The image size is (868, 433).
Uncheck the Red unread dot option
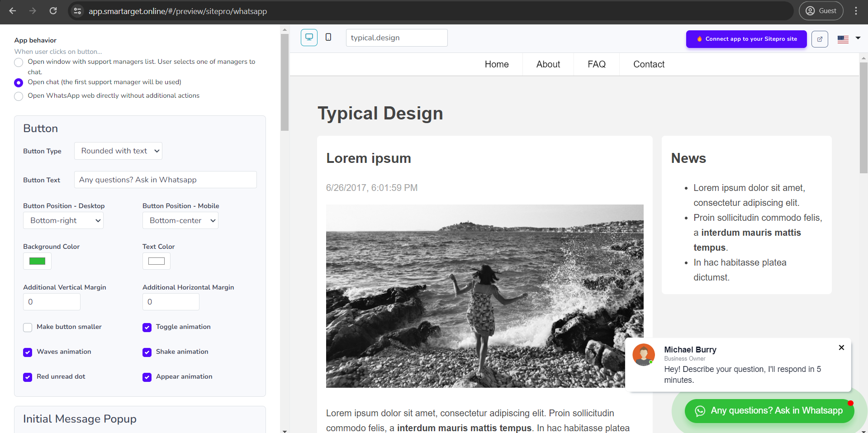(x=28, y=377)
